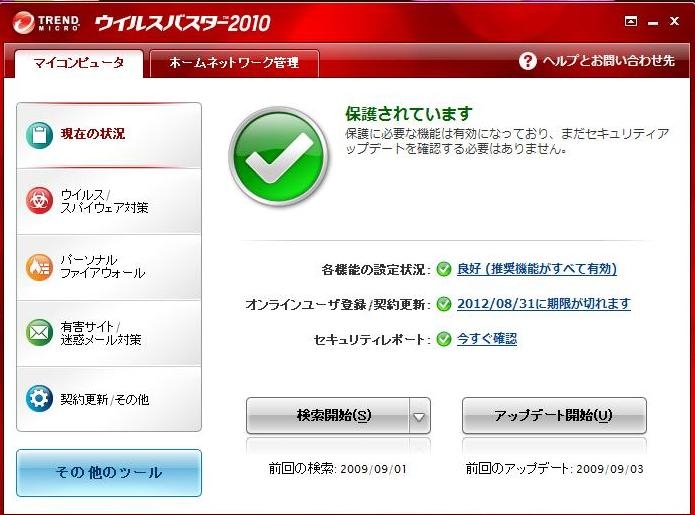Open 良好 (推奨機能がすべて有効) link

point(537,269)
